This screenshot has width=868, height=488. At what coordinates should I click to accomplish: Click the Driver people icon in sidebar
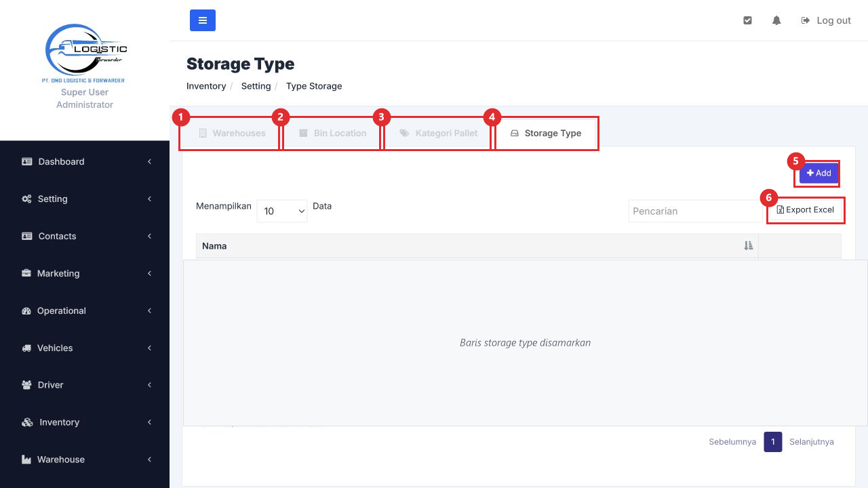pos(27,385)
